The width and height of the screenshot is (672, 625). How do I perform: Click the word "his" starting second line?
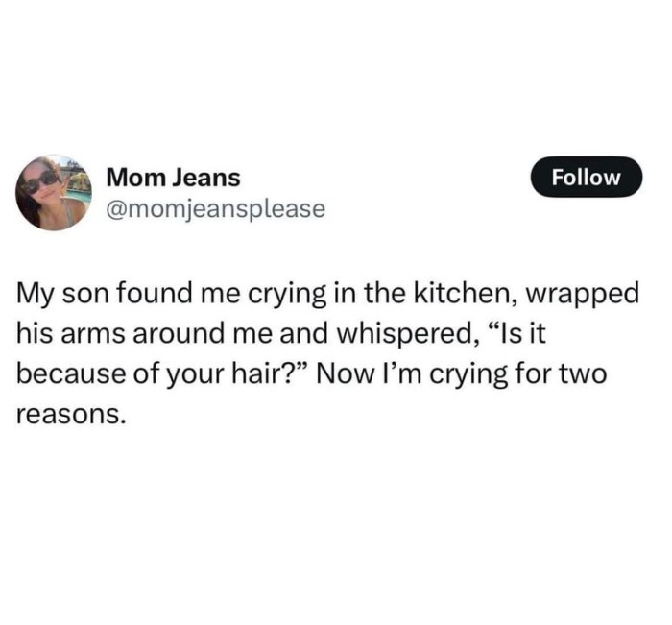point(35,333)
